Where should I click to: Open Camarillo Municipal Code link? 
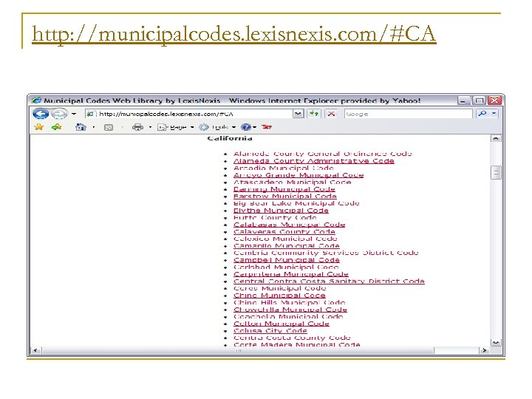click(x=287, y=245)
